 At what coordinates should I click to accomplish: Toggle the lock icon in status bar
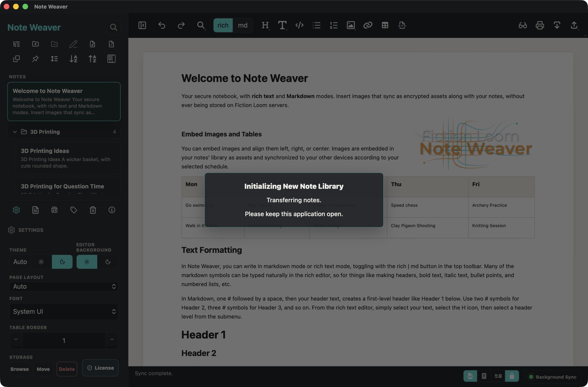[512, 376]
